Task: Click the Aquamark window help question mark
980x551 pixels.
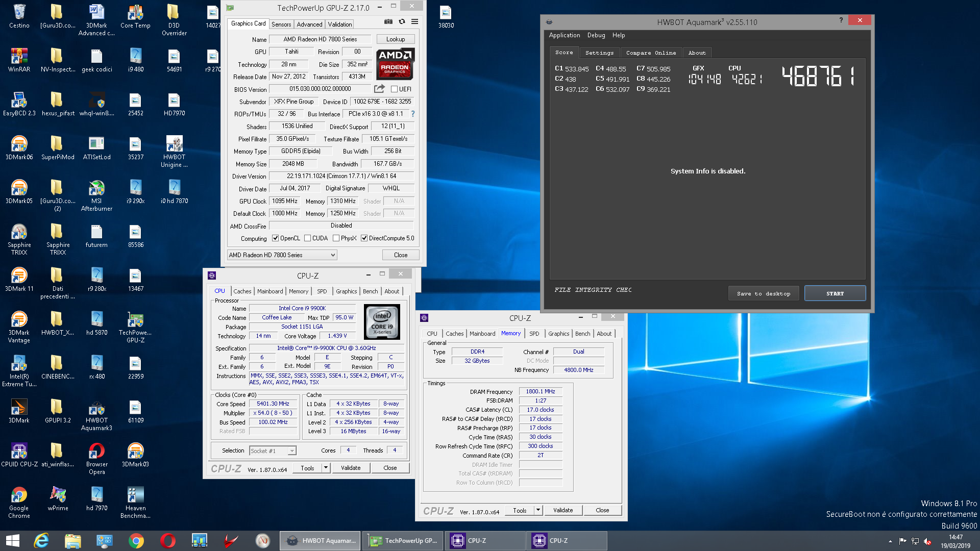Action: 841,20
